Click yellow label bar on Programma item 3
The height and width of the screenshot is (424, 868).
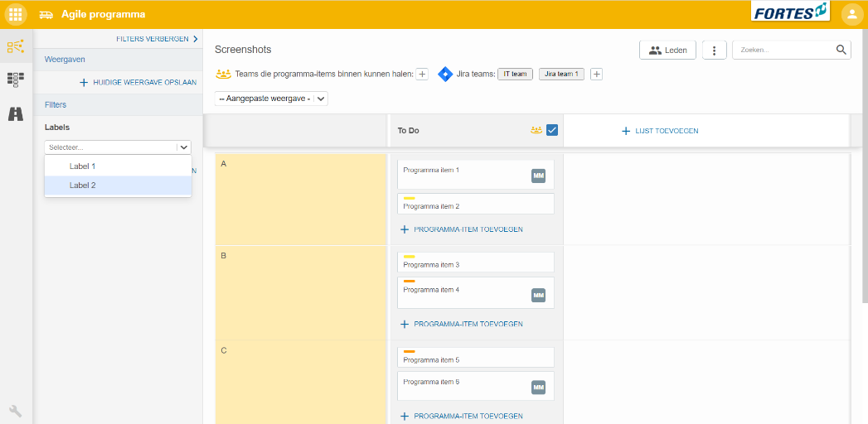point(409,257)
